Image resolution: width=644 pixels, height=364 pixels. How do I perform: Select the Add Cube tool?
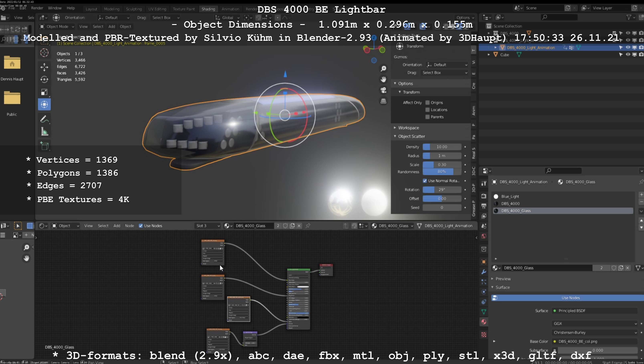[x=44, y=146]
